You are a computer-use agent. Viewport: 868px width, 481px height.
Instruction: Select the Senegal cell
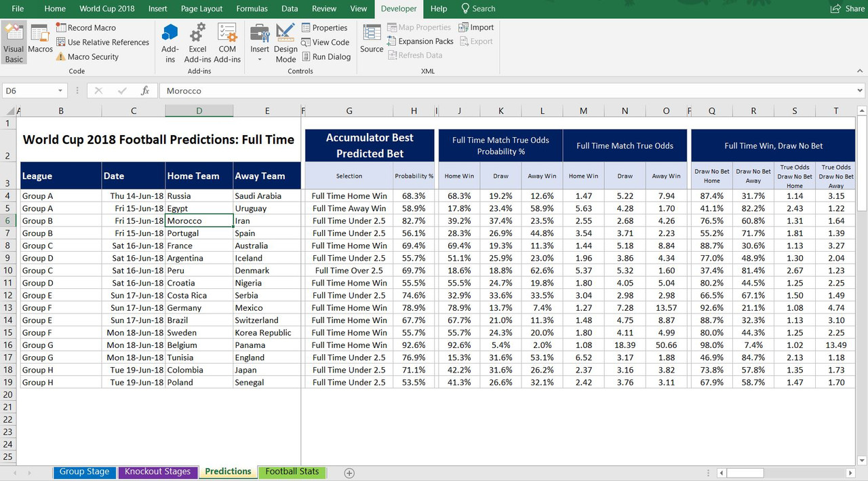267,382
